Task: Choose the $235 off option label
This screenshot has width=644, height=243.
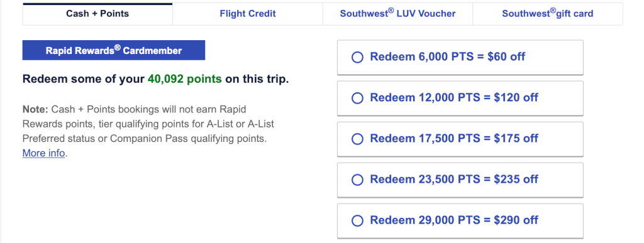Action: coord(454,179)
